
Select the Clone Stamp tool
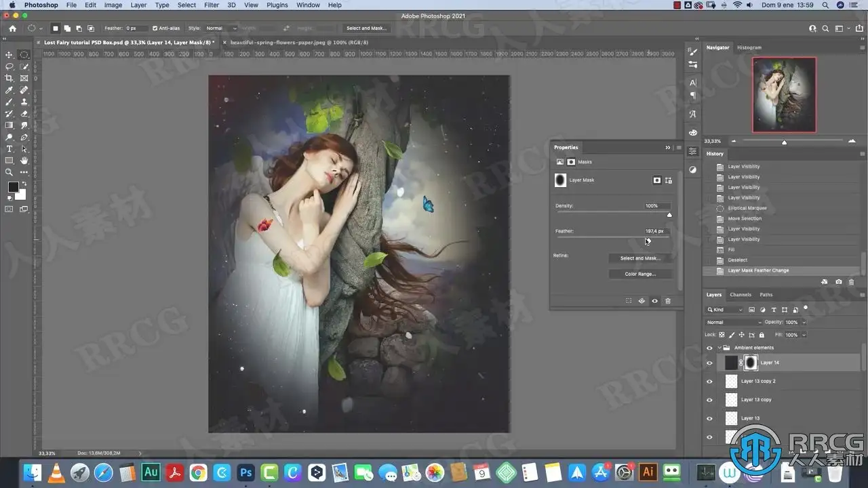pos(24,102)
